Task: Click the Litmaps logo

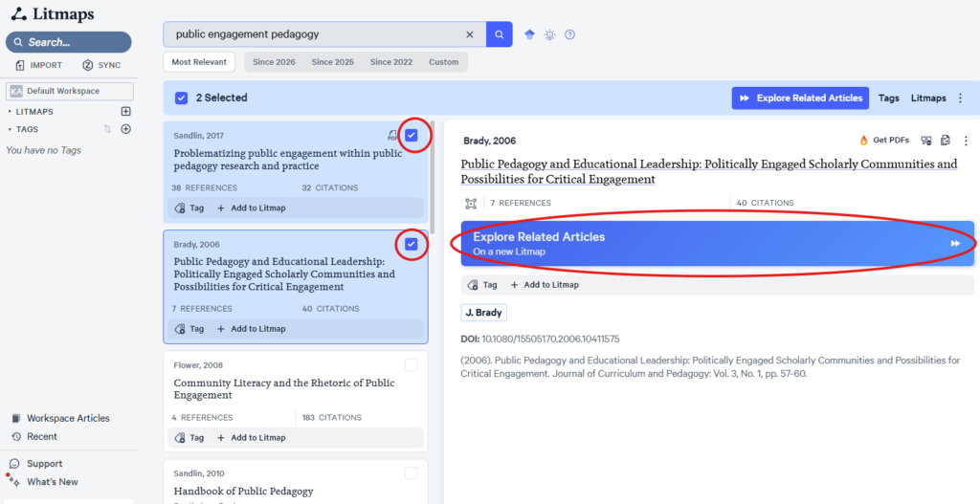Action: [x=53, y=13]
